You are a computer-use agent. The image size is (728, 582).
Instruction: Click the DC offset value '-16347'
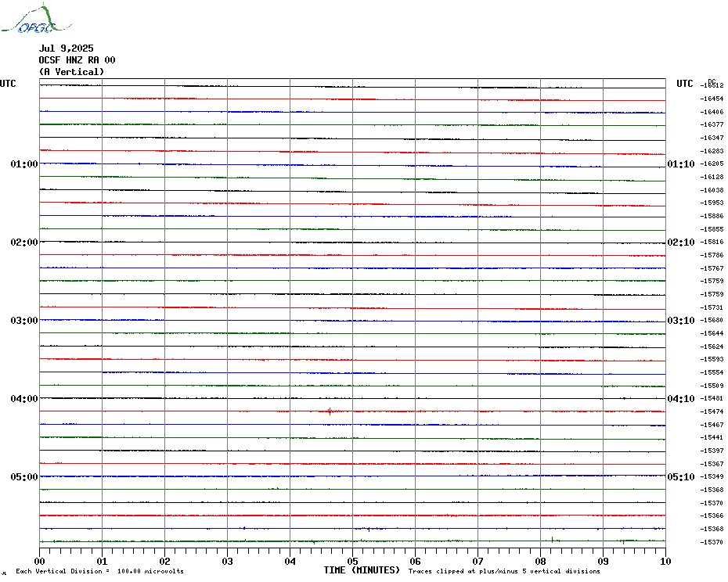(x=712, y=138)
